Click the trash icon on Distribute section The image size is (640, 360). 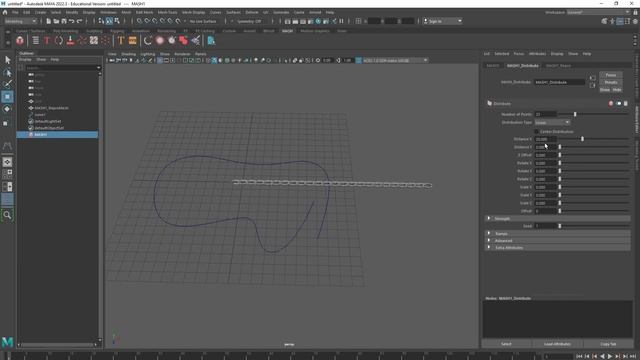click(x=626, y=104)
